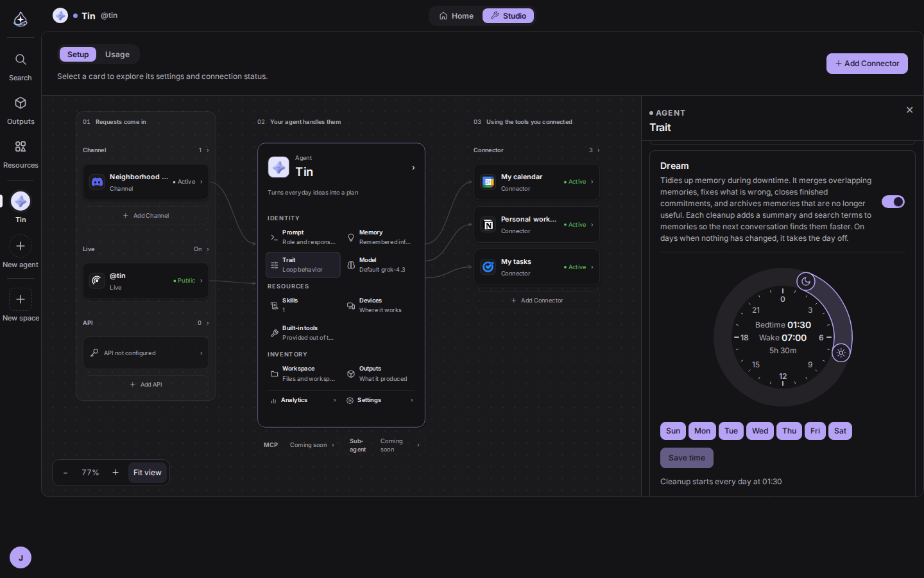This screenshot has height=578, width=924.
Task: Open the Memory lightbulb item
Action: click(x=379, y=237)
